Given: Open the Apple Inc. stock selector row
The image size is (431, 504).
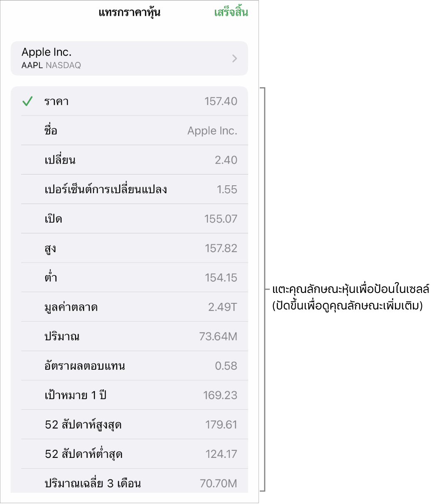Looking at the screenshot, I should click(x=129, y=58).
